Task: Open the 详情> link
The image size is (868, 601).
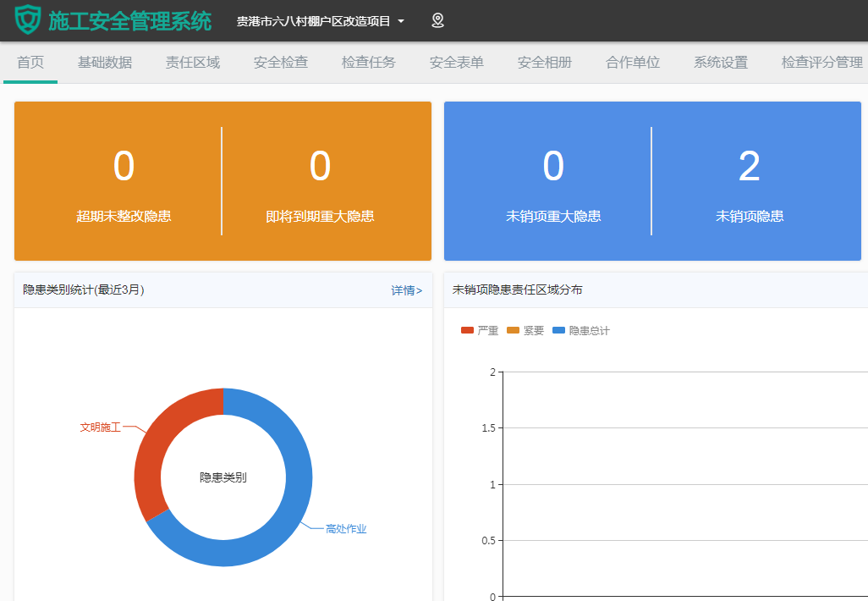Action: [x=406, y=290]
